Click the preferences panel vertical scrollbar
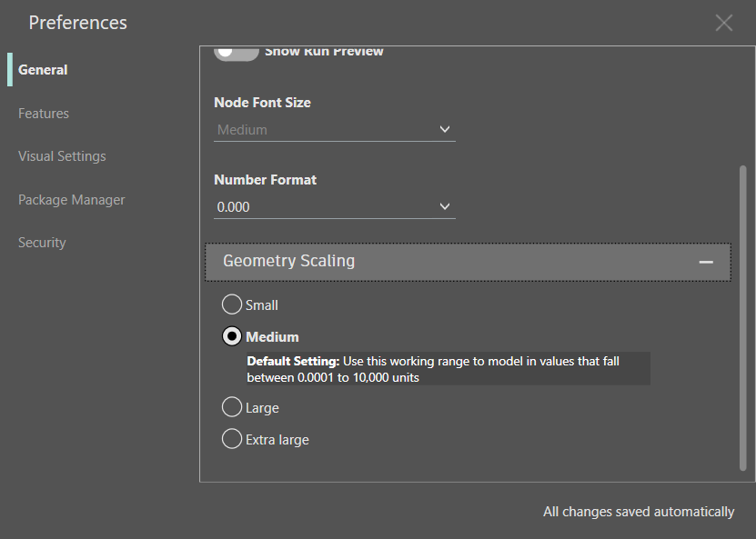Image resolution: width=756 pixels, height=539 pixels. click(742, 318)
